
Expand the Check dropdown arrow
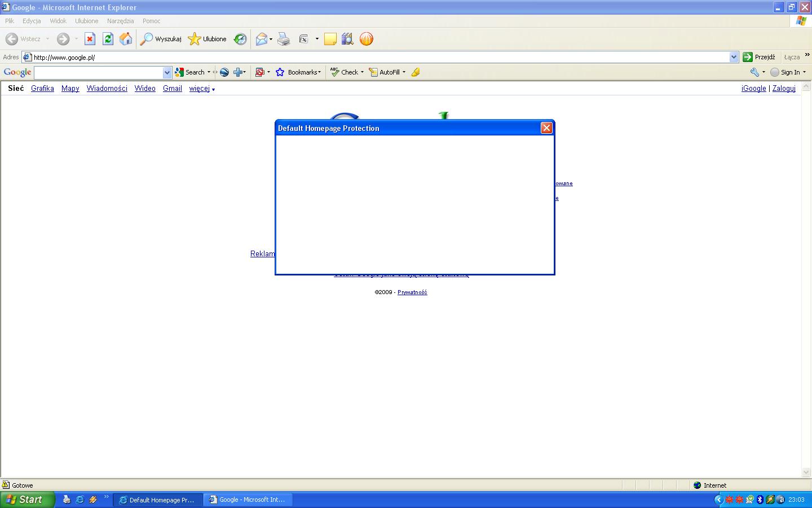tap(362, 72)
